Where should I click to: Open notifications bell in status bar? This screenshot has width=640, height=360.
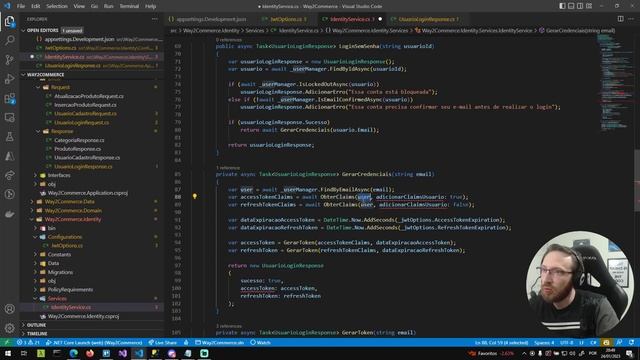pos(631,342)
